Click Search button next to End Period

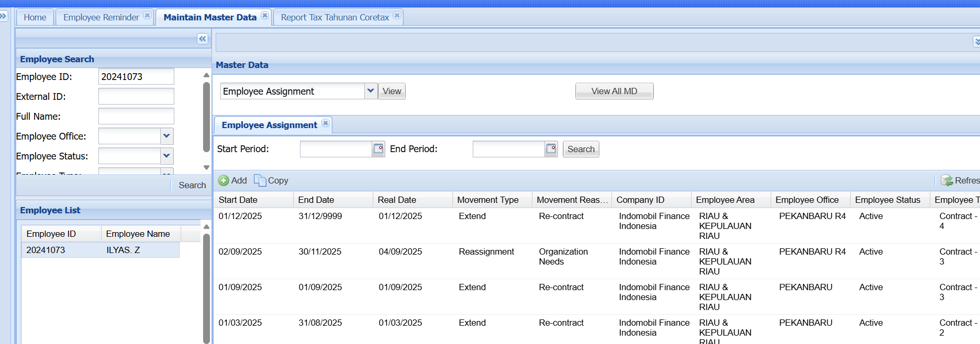click(581, 149)
